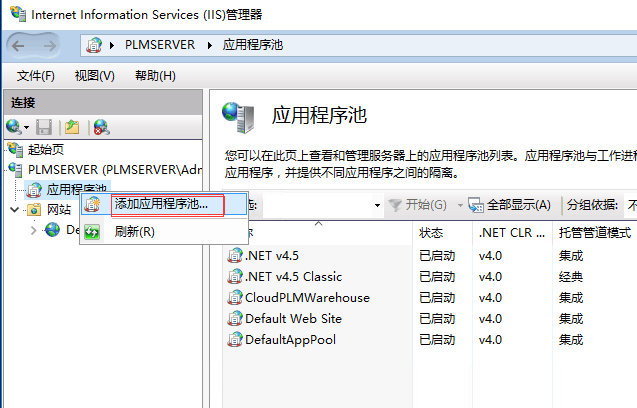Click the up one level folder icon

tap(72, 127)
